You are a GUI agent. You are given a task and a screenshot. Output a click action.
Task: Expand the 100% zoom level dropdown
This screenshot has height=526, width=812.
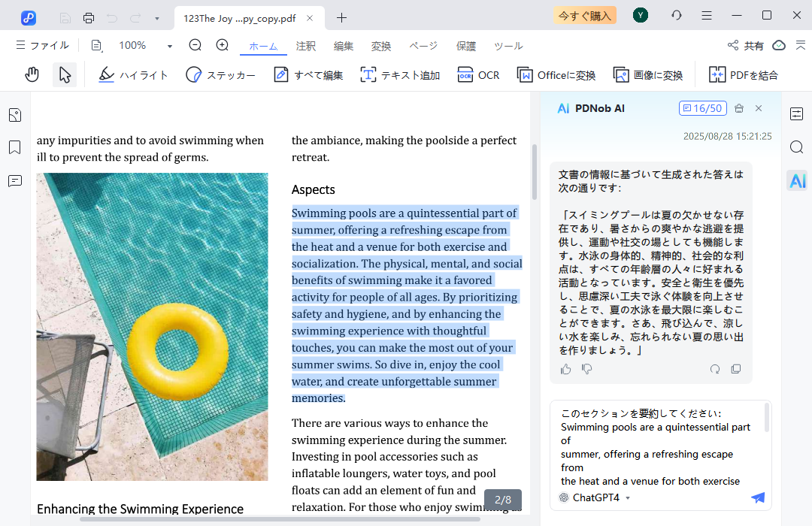coord(169,46)
